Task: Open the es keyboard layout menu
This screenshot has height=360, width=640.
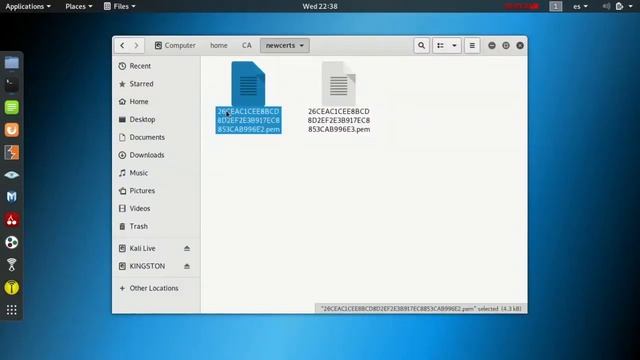Action: 580,6
